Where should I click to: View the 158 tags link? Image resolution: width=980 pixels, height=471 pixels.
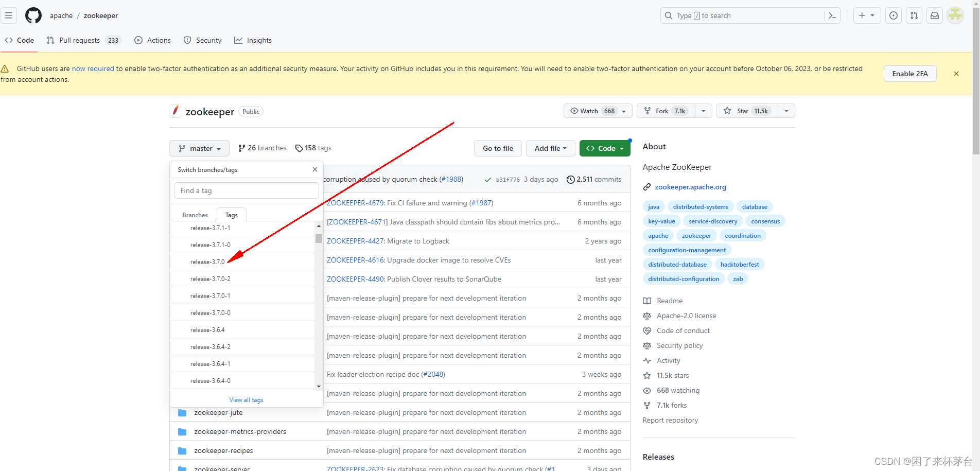313,148
